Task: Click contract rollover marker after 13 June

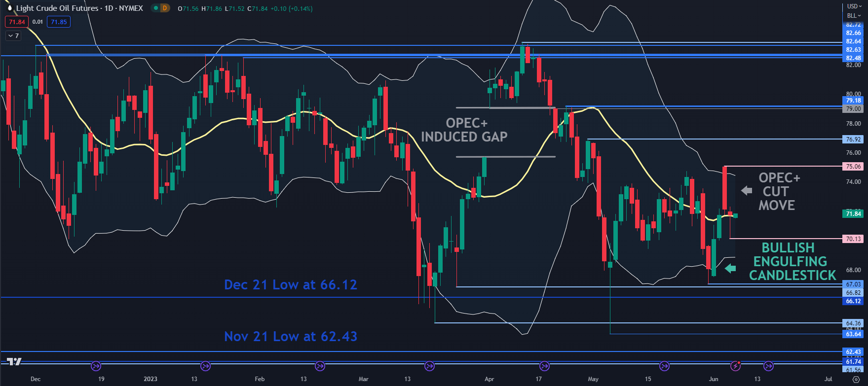Action: click(x=769, y=366)
